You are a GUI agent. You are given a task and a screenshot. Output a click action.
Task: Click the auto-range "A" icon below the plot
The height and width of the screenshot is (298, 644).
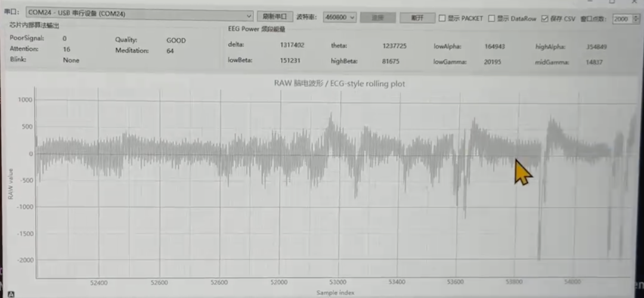[11, 294]
